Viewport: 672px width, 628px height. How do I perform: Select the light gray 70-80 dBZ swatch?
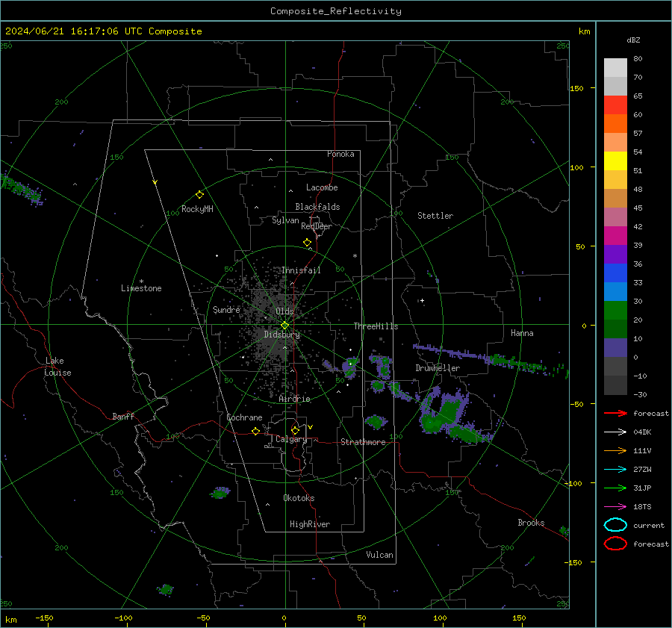[615, 68]
